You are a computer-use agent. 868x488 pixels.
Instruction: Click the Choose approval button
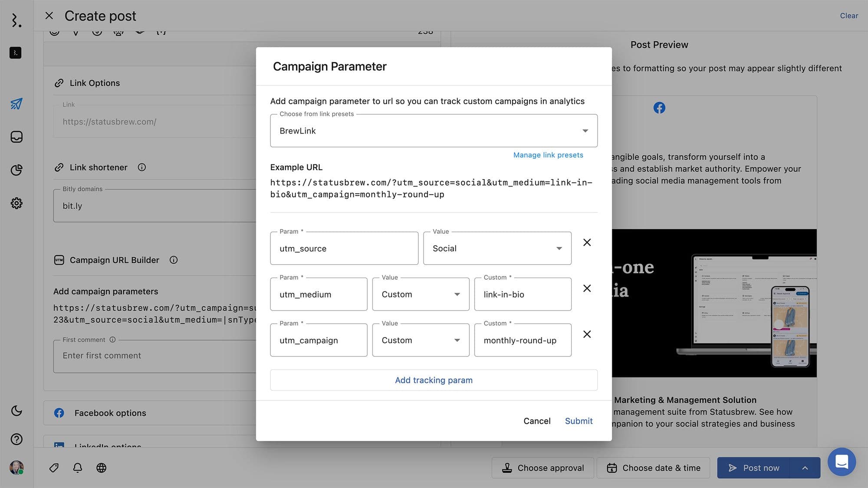click(x=542, y=468)
